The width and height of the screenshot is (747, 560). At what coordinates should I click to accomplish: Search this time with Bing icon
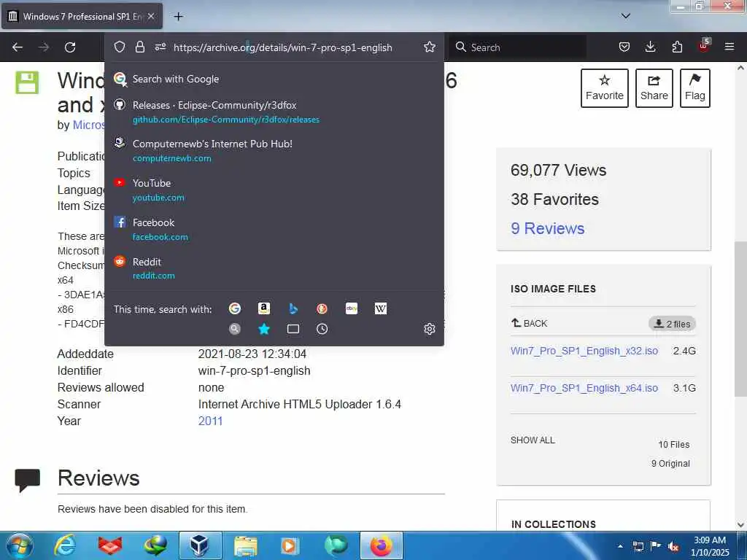point(293,308)
